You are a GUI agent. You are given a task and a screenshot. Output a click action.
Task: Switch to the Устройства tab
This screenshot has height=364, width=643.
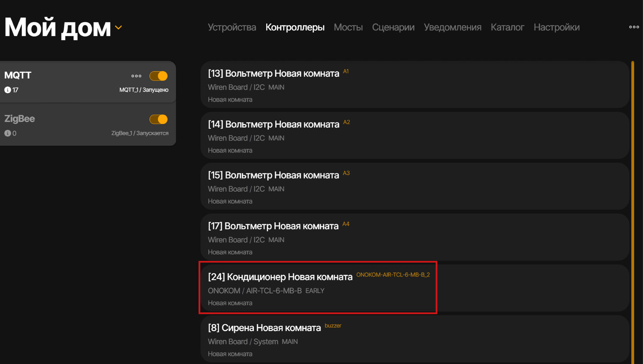pyautogui.click(x=232, y=27)
